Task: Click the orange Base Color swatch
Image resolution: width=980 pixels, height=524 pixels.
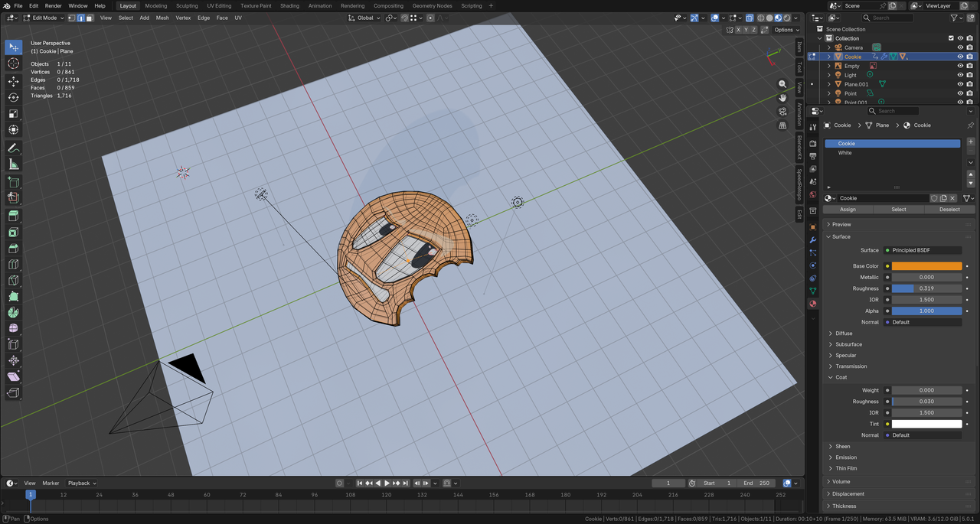Action: [926, 266]
